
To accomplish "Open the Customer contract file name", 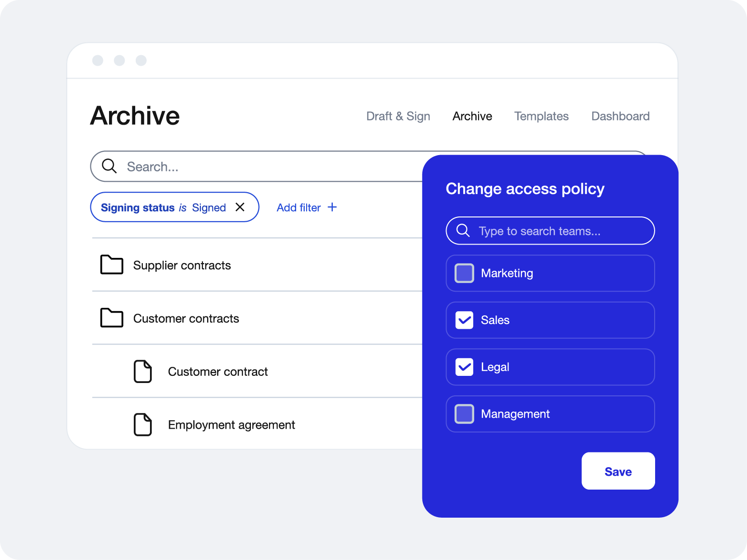I will pyautogui.click(x=218, y=372).
